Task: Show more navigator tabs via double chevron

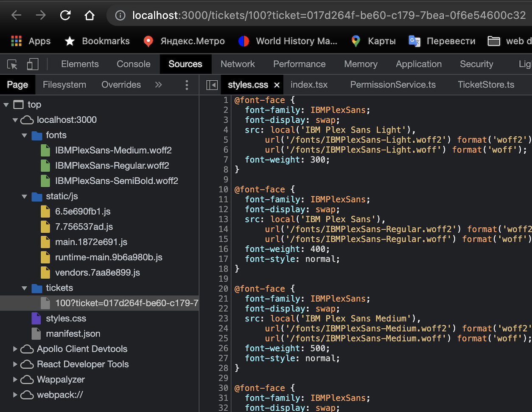Action: point(159,85)
